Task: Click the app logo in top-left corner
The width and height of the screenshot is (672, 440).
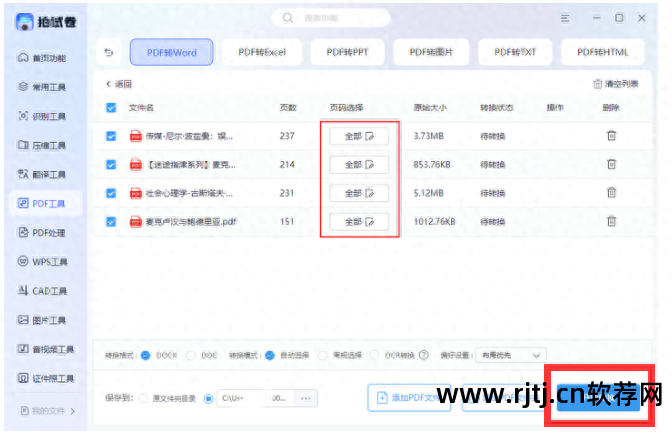Action: pos(24,21)
